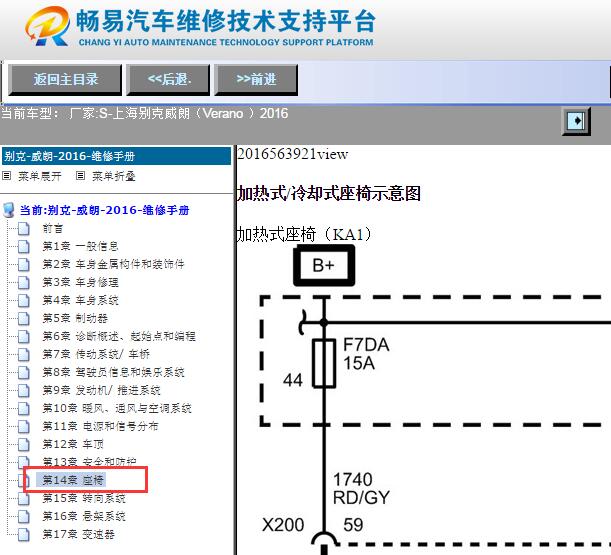
Task: Open 第15章 转向系统
Action: [x=84, y=498]
